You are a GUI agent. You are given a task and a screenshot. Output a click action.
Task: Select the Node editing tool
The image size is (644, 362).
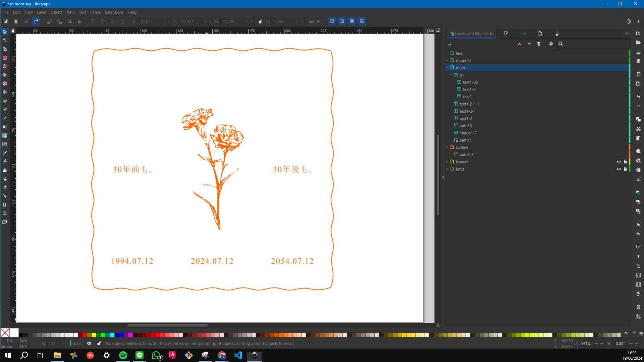click(5, 40)
